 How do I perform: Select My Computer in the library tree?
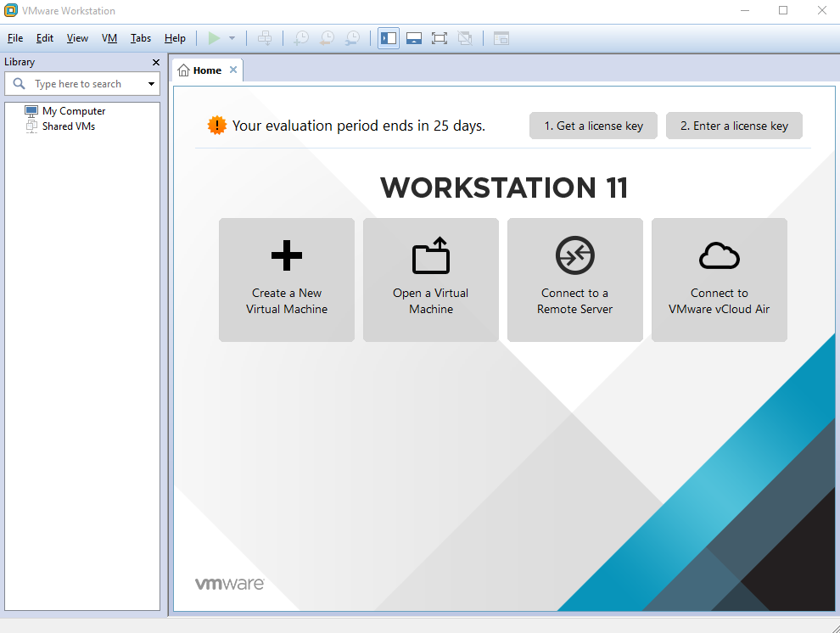[74, 111]
